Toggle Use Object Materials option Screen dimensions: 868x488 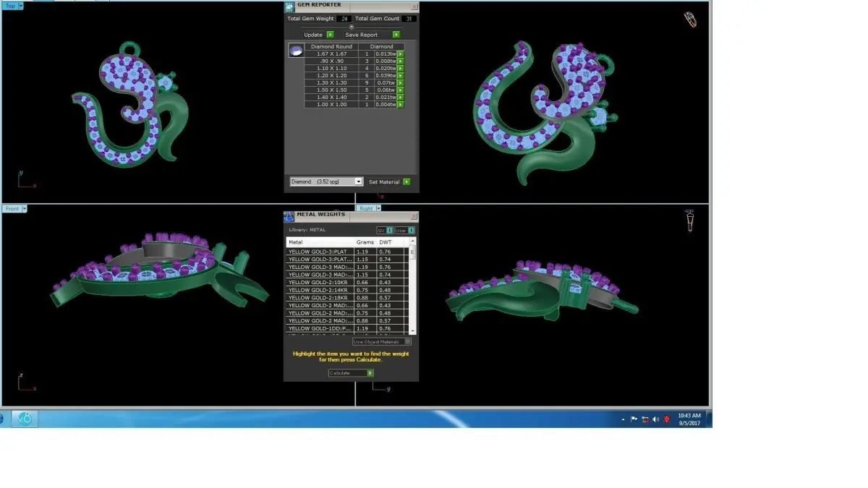382,341
